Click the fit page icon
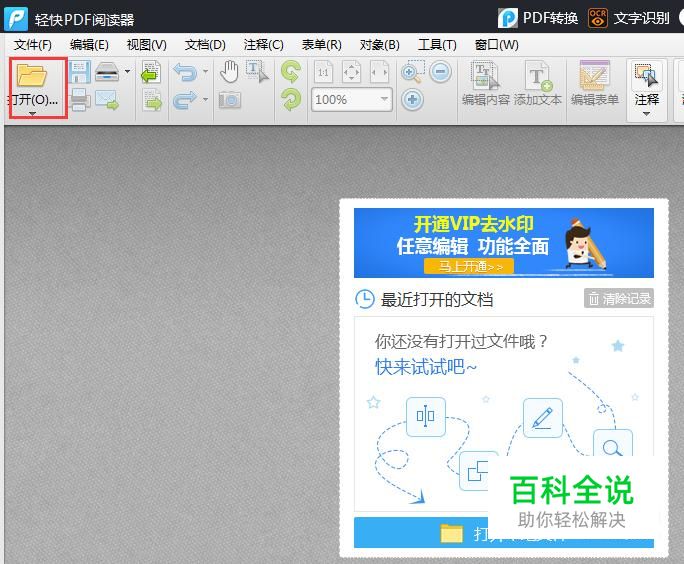The image size is (684, 564). tap(351, 72)
